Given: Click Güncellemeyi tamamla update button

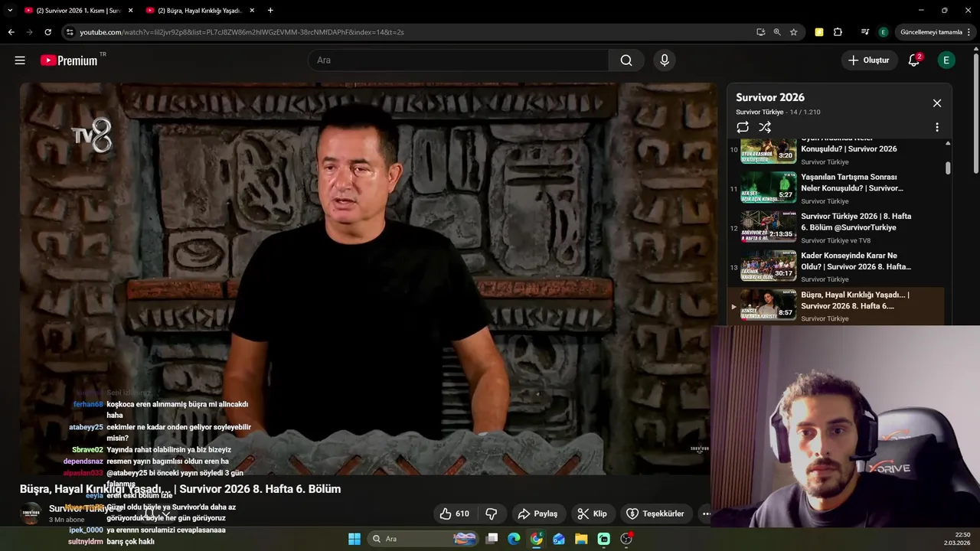Looking at the screenshot, I should (931, 32).
